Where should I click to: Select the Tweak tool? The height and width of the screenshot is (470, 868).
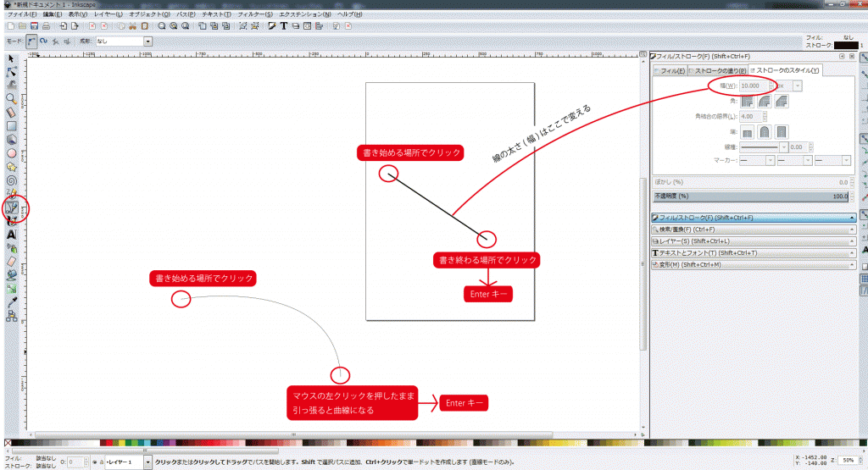tap(11, 85)
